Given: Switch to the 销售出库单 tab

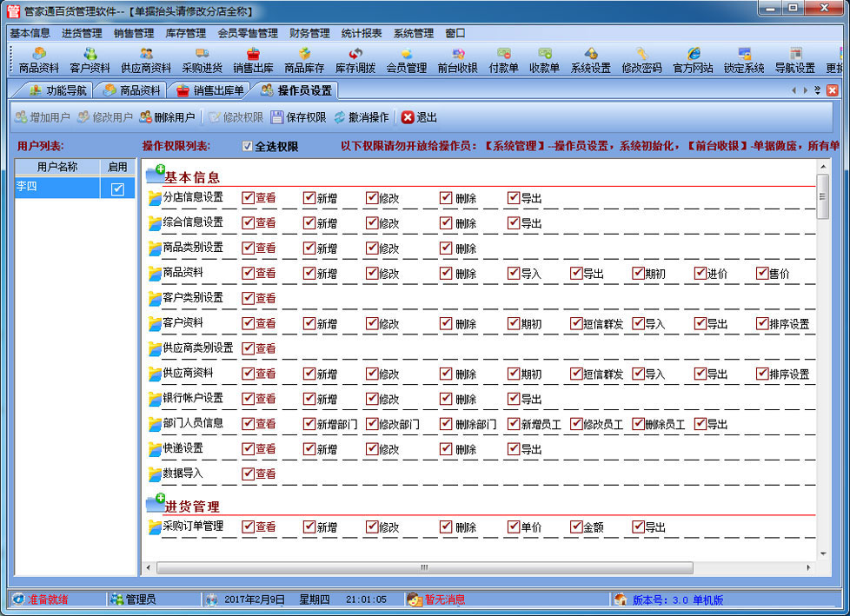Looking at the screenshot, I should pyautogui.click(x=211, y=90).
